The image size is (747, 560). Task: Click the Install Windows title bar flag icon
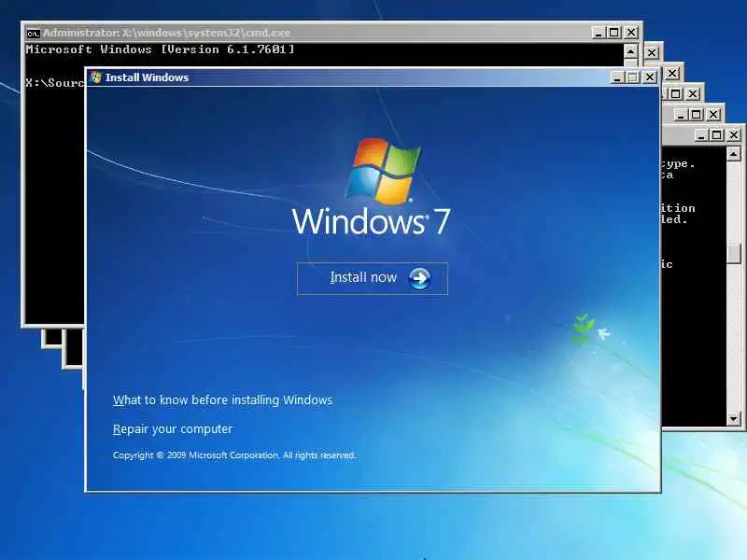(96, 77)
